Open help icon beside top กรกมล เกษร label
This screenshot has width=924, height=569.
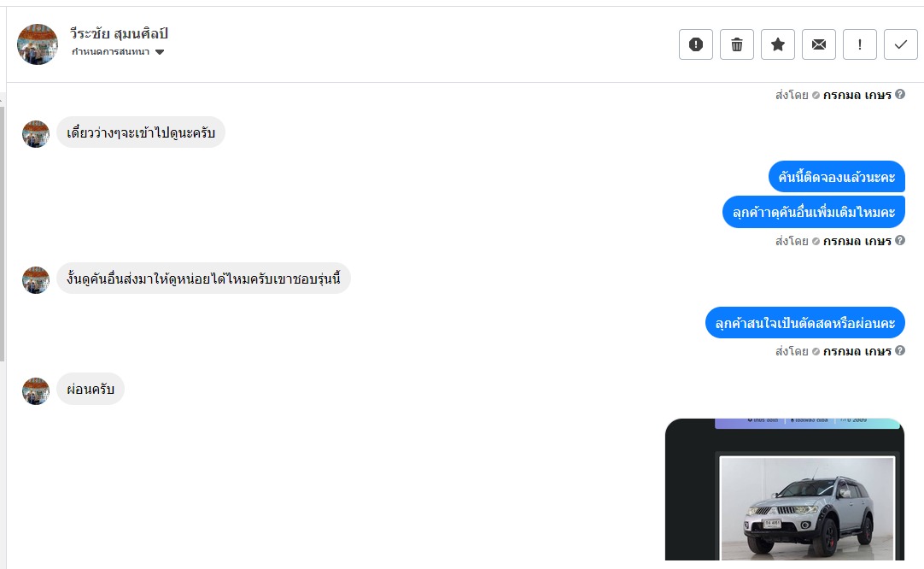tap(900, 94)
